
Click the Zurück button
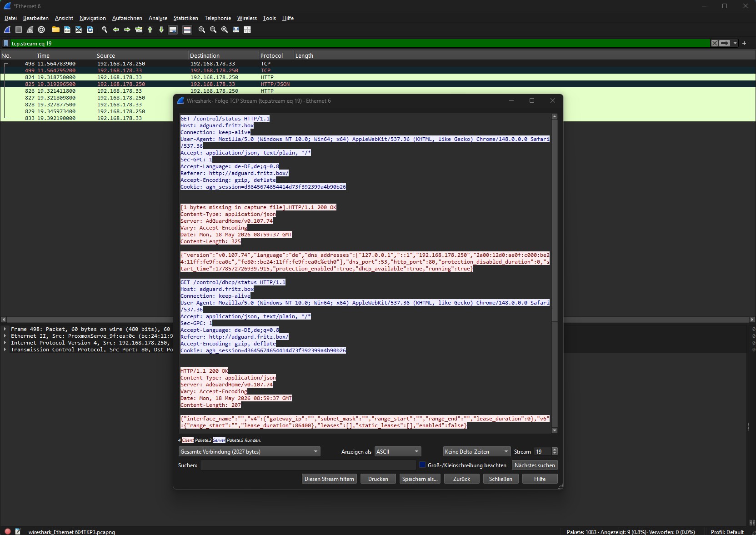pos(461,479)
